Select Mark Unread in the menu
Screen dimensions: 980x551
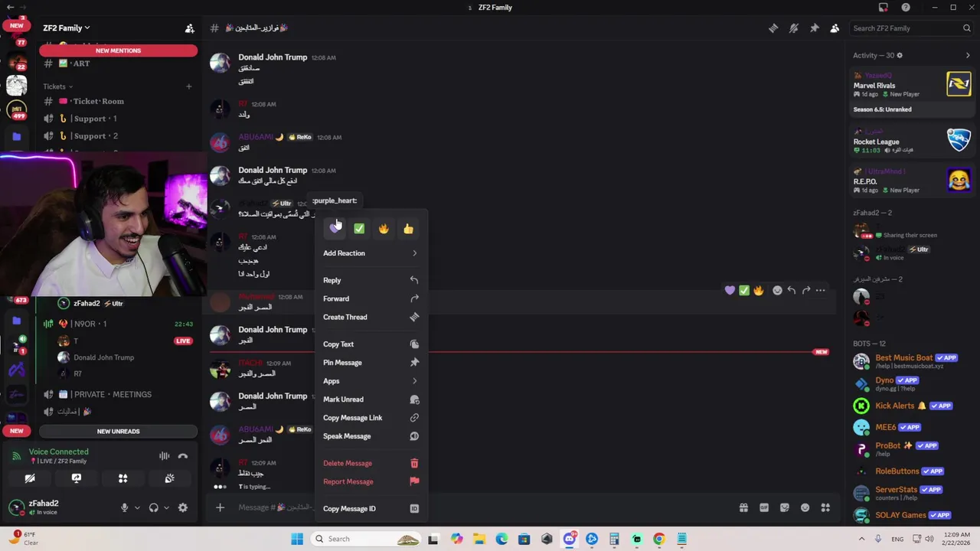371,399
